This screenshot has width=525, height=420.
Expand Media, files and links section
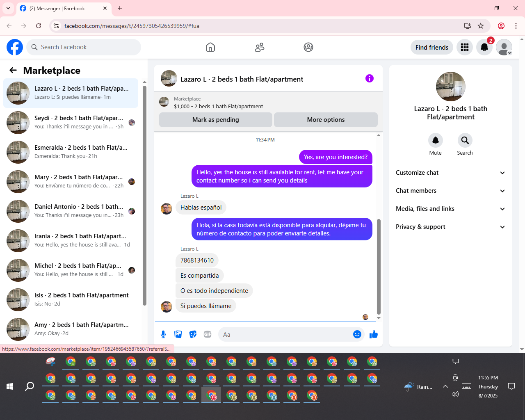[450, 209]
